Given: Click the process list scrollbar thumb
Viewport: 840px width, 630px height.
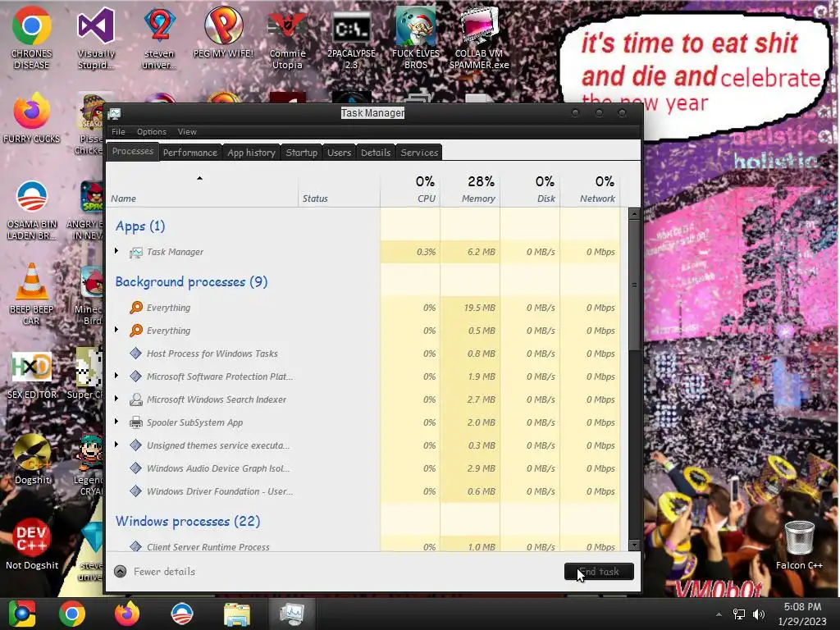Looking at the screenshot, I should coord(634,285).
